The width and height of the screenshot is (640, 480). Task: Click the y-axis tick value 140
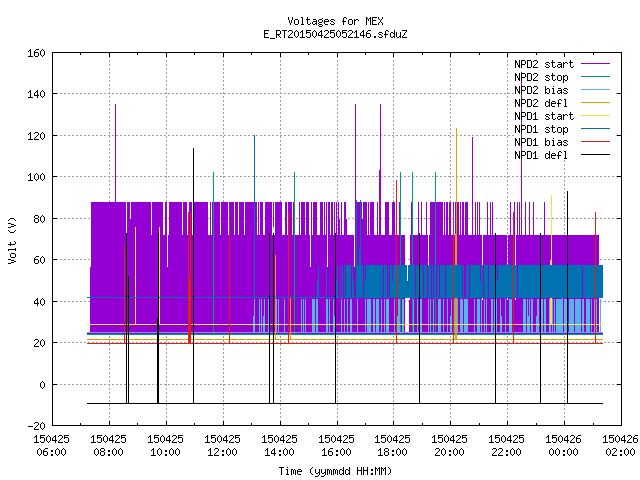tap(36, 94)
